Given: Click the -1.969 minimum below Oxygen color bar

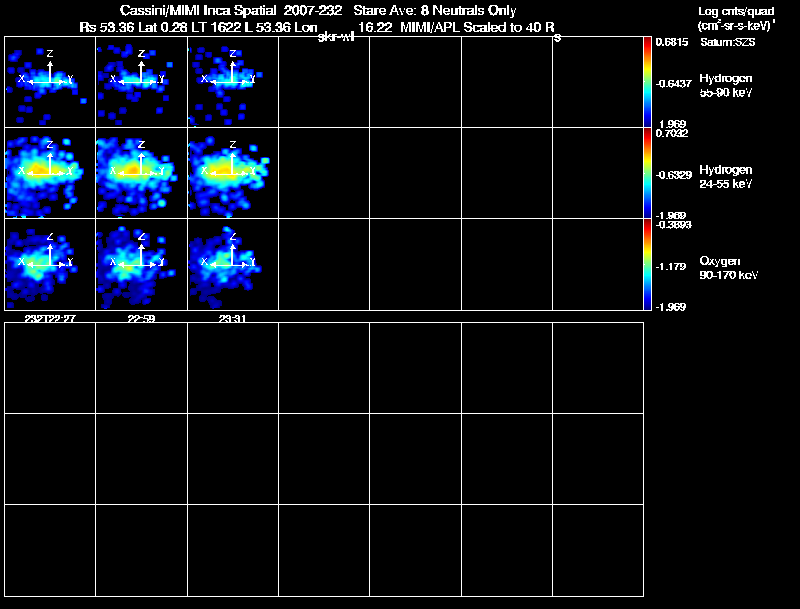Looking at the screenshot, I should (x=671, y=307).
